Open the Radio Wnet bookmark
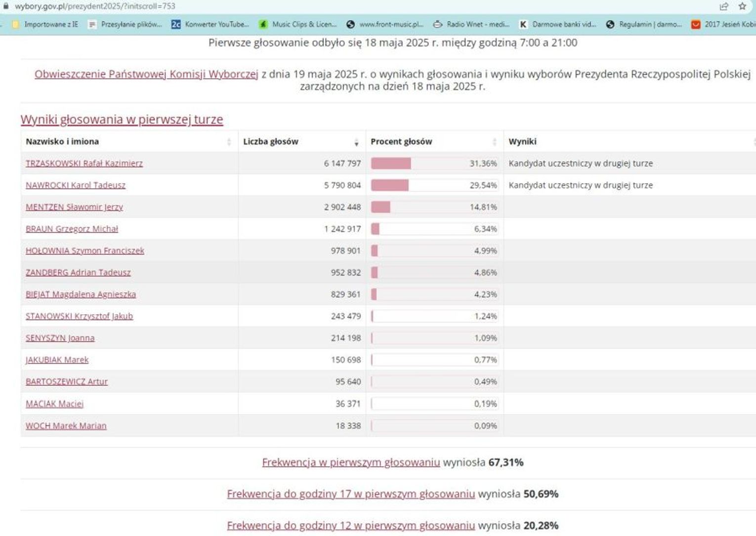Screen dimensions: 756x536 pos(471,24)
